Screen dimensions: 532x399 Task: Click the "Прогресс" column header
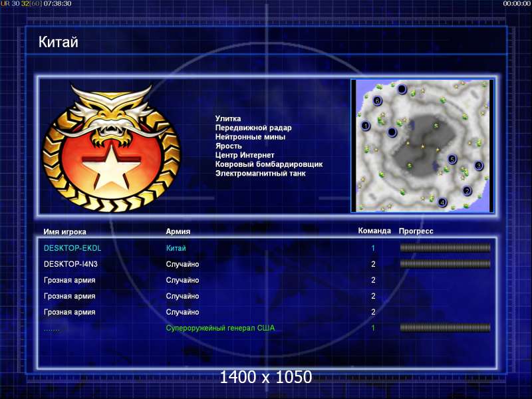tap(416, 231)
